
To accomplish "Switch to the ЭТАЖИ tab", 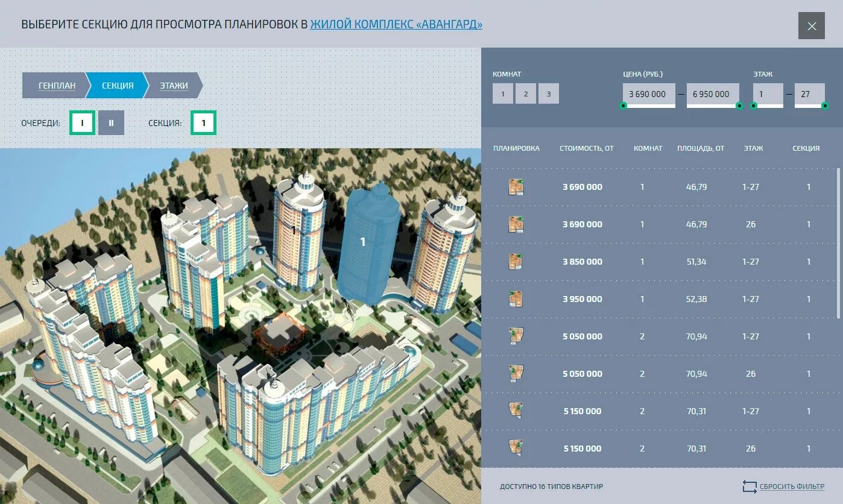I will point(173,86).
